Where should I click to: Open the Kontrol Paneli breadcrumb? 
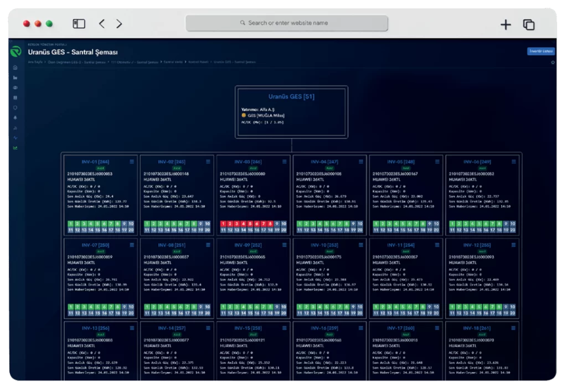pos(198,62)
